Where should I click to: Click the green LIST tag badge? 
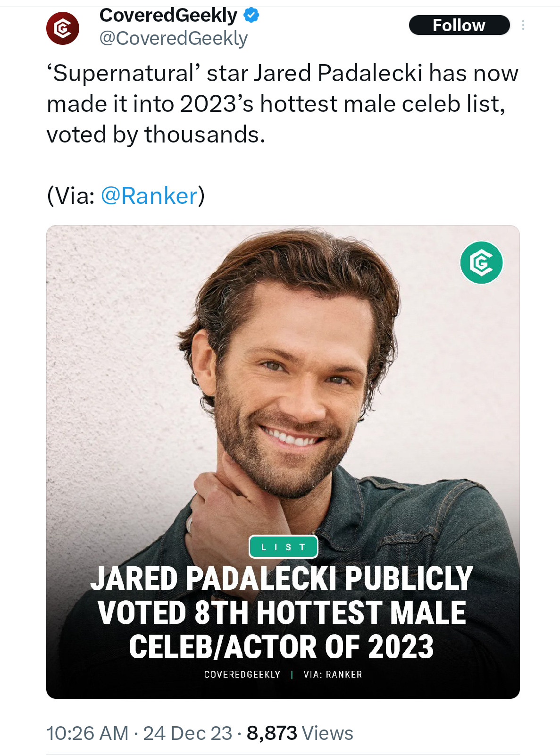(283, 547)
